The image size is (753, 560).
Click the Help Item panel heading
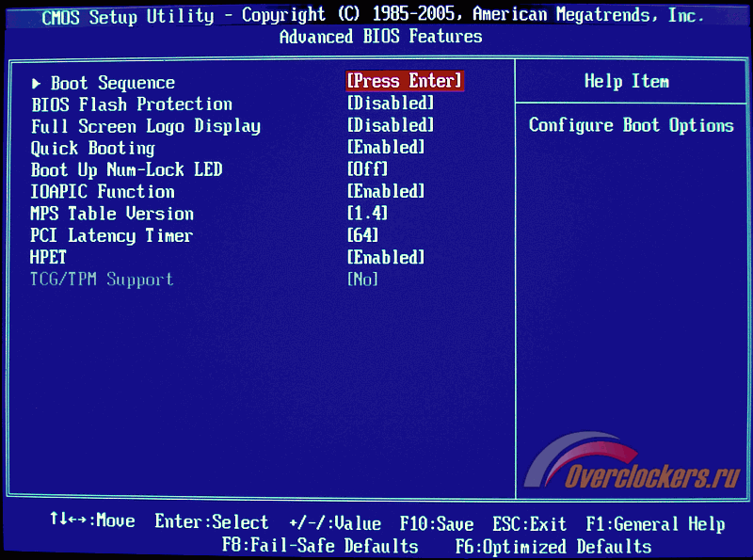(x=627, y=82)
